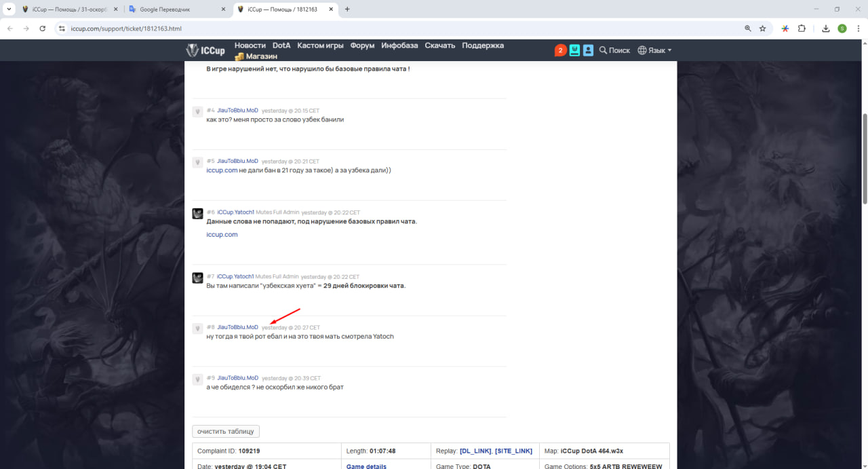Open the teal messages icon in the header
868x469 pixels.
(574, 50)
